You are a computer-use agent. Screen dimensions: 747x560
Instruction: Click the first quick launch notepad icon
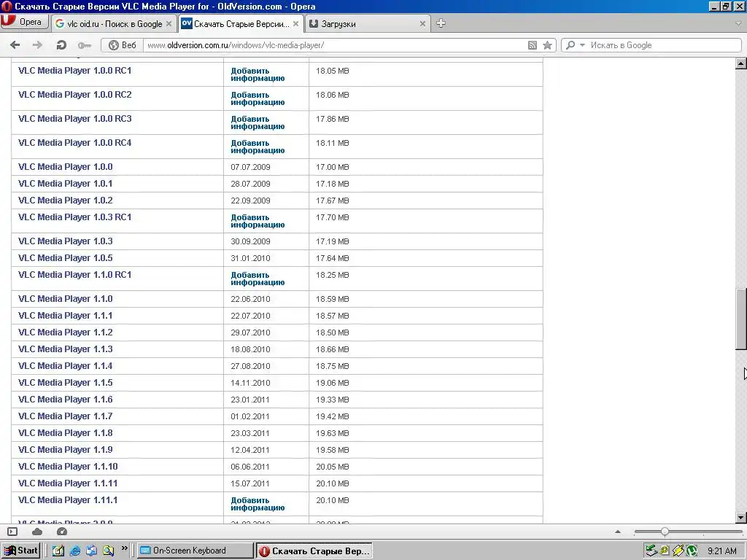tap(58, 551)
